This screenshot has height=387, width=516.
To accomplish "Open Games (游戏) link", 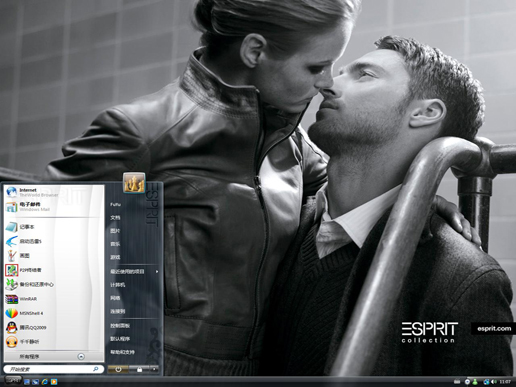I will coord(115,257).
